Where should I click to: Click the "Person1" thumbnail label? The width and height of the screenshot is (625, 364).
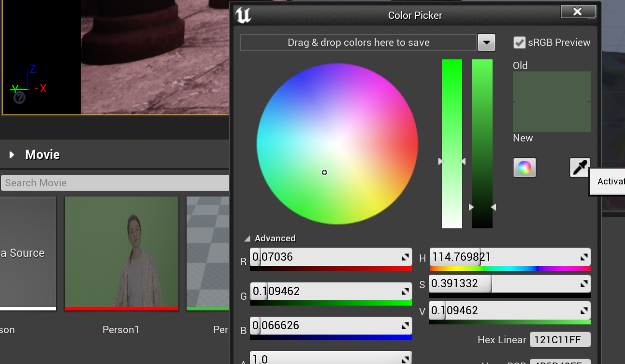tap(121, 330)
